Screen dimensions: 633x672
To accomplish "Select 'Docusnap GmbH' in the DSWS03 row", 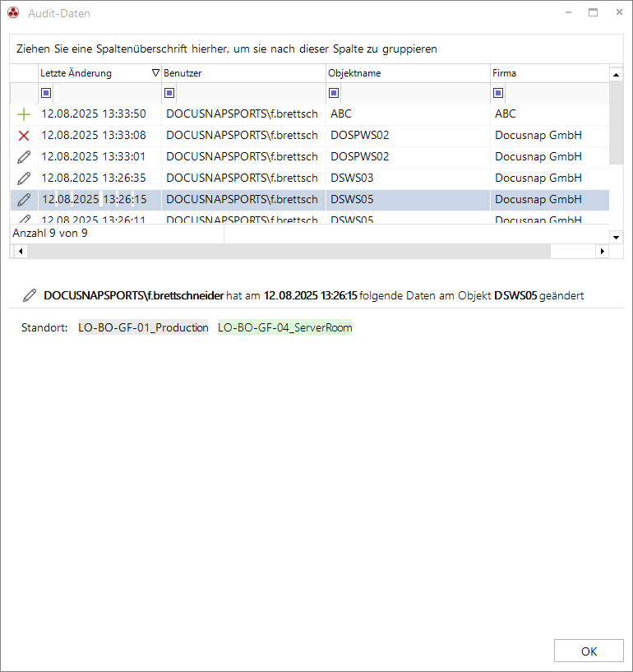I will pyautogui.click(x=550, y=178).
